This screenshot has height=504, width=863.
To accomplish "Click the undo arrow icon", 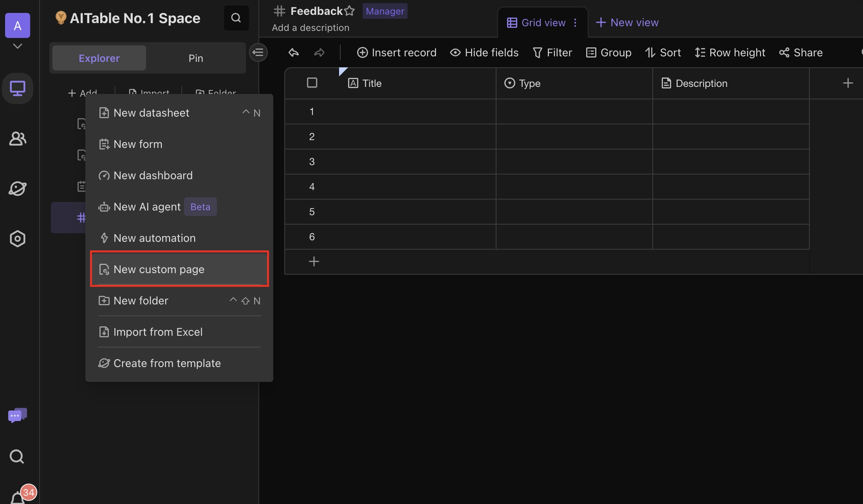I will (293, 53).
